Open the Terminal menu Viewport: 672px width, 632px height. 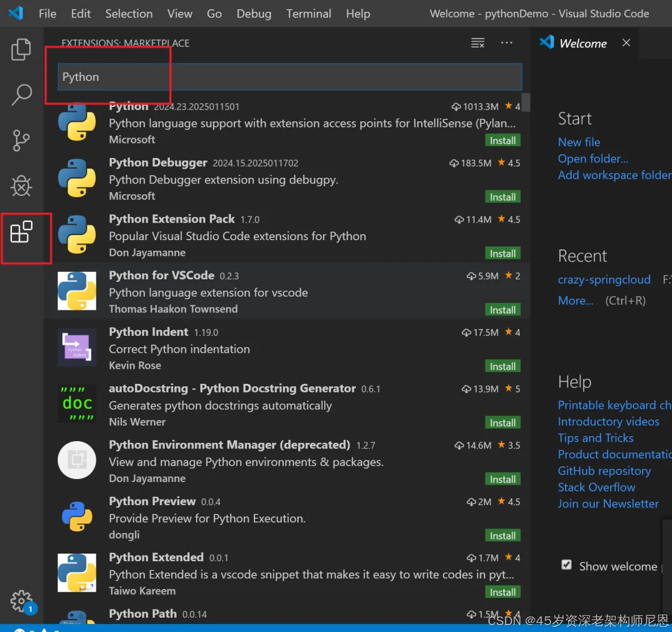[x=309, y=14]
